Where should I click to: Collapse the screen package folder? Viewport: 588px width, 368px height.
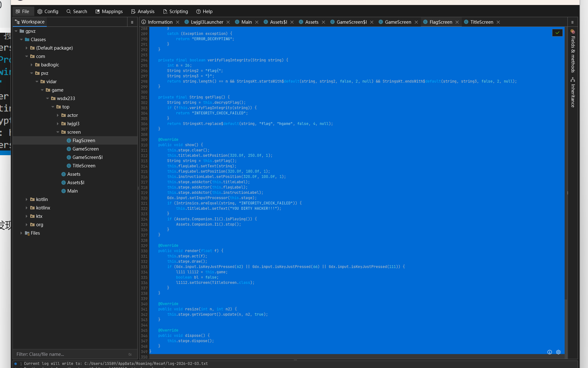[58, 132]
